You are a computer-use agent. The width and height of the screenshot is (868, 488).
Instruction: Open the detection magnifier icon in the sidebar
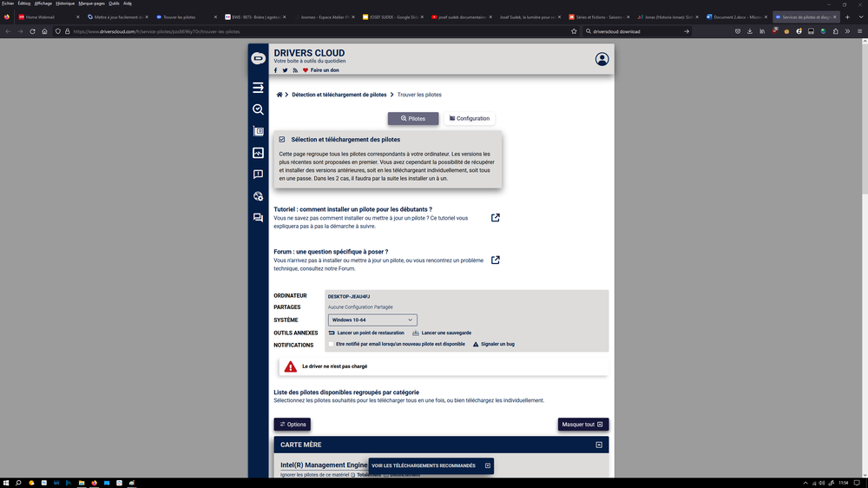(258, 109)
